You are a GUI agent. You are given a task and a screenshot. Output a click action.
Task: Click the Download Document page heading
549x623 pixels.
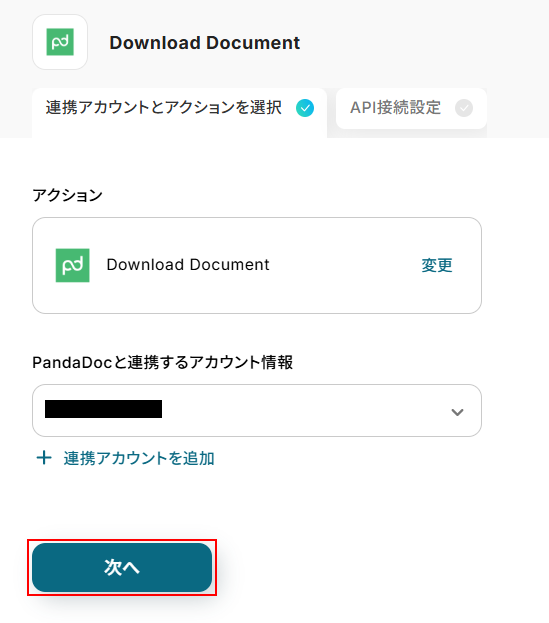pos(205,43)
